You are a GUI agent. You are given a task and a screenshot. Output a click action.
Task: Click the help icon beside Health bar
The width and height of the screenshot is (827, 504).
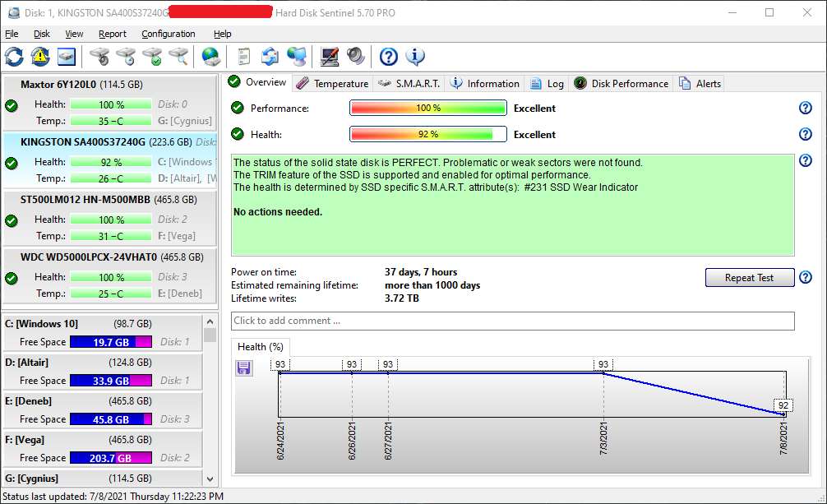[x=806, y=134]
